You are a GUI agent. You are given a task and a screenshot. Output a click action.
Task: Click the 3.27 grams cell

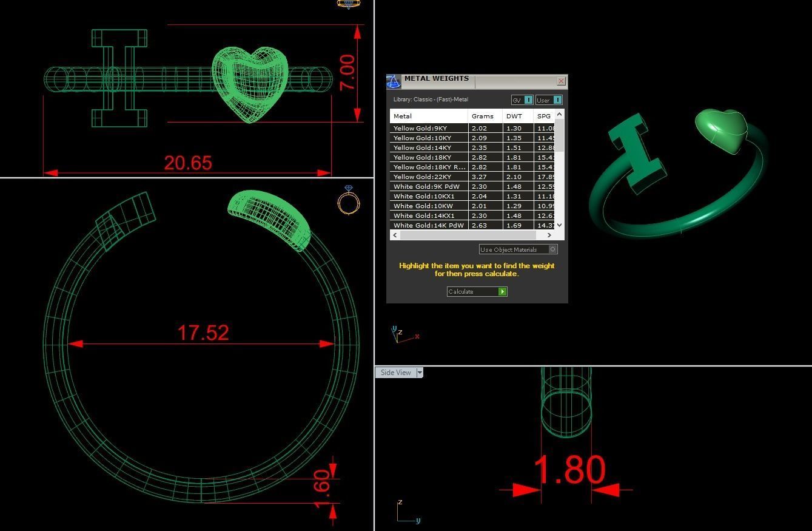point(485,177)
